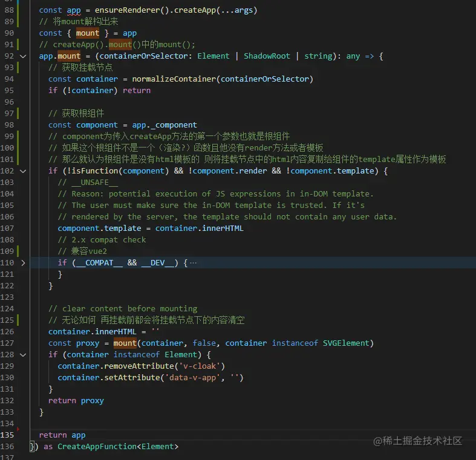
Task: Click '// 兼容vue2' comment
Action: (x=82, y=251)
